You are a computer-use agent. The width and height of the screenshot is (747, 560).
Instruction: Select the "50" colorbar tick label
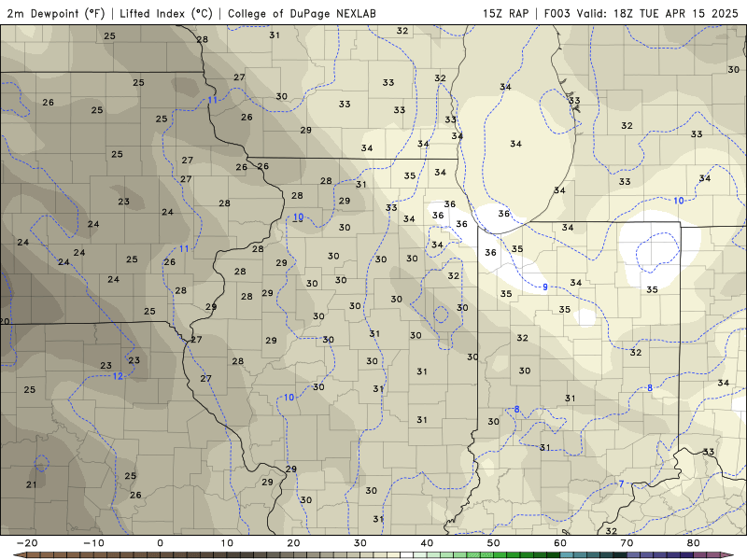494,543
